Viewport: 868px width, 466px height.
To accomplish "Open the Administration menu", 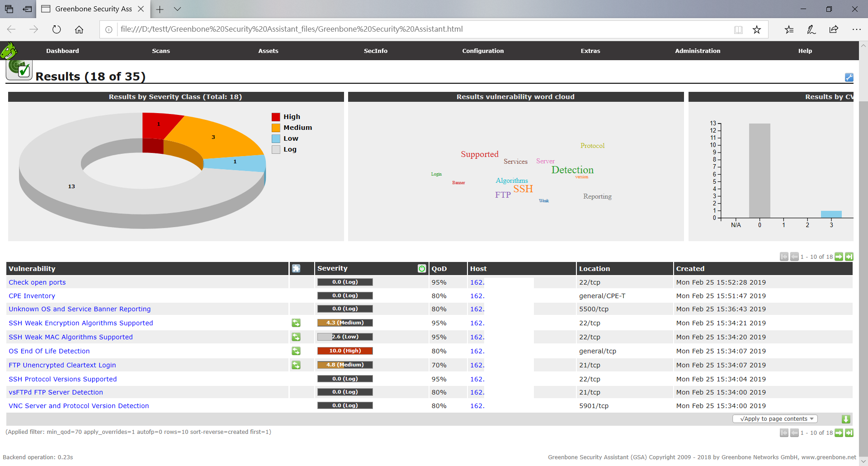I will [698, 51].
